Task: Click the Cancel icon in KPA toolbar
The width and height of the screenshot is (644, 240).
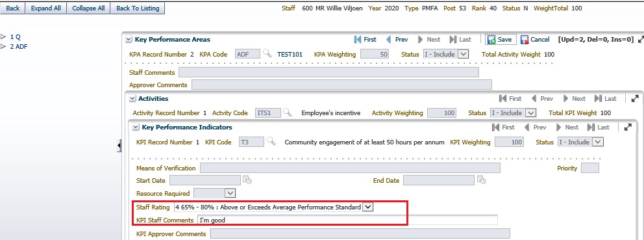Action: coord(525,40)
